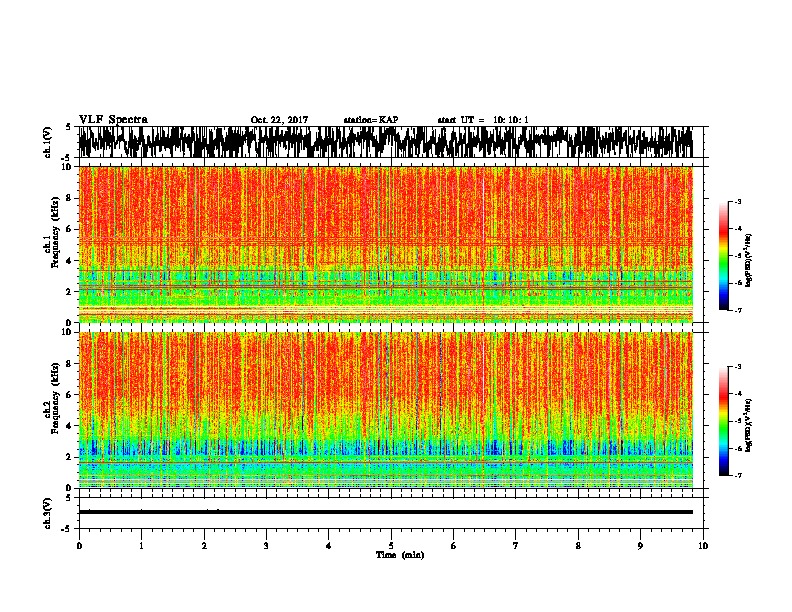Click the "VLF Spectra" title text
792x612 pixels.
[113, 120]
